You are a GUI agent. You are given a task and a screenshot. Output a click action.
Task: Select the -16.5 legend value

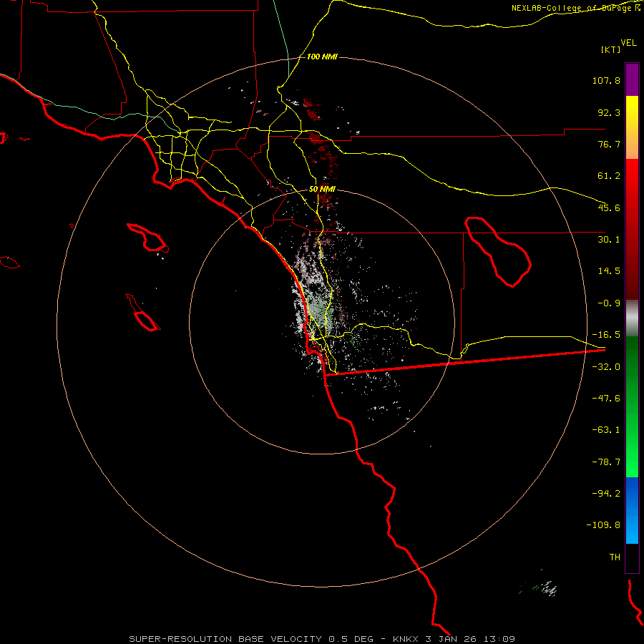click(606, 335)
